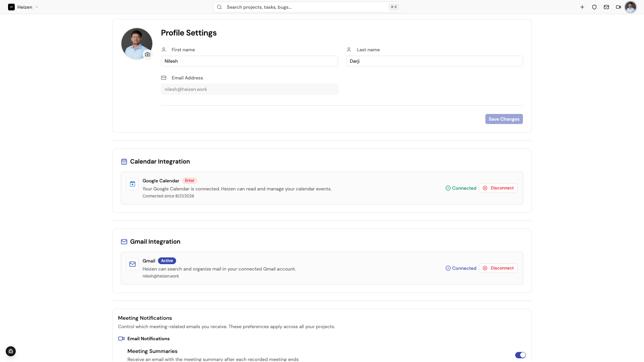The width and height of the screenshot is (644, 362).
Task: Click the Email Address field
Action: (250, 89)
